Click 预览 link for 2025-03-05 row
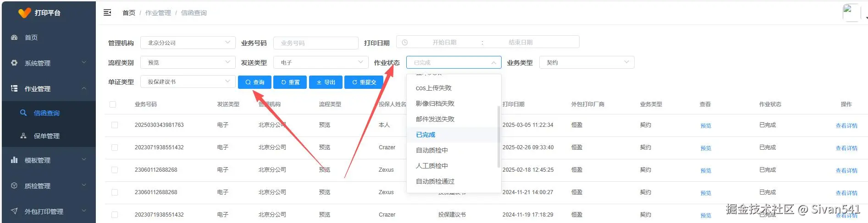 706,125
